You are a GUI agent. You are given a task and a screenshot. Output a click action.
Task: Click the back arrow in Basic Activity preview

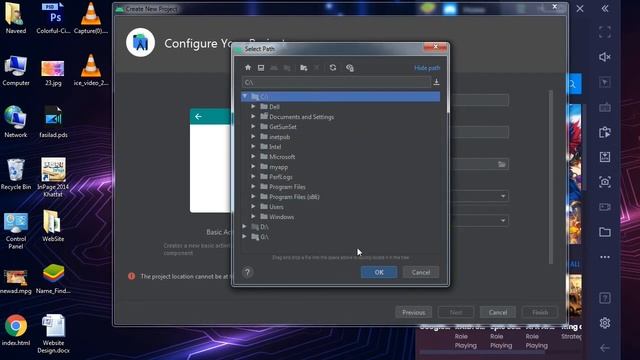pyautogui.click(x=198, y=117)
